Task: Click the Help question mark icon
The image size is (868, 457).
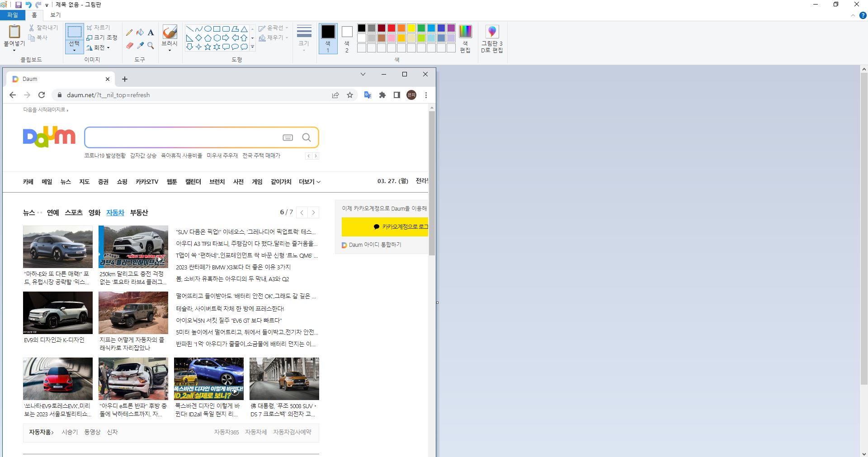Action: pyautogui.click(x=863, y=15)
